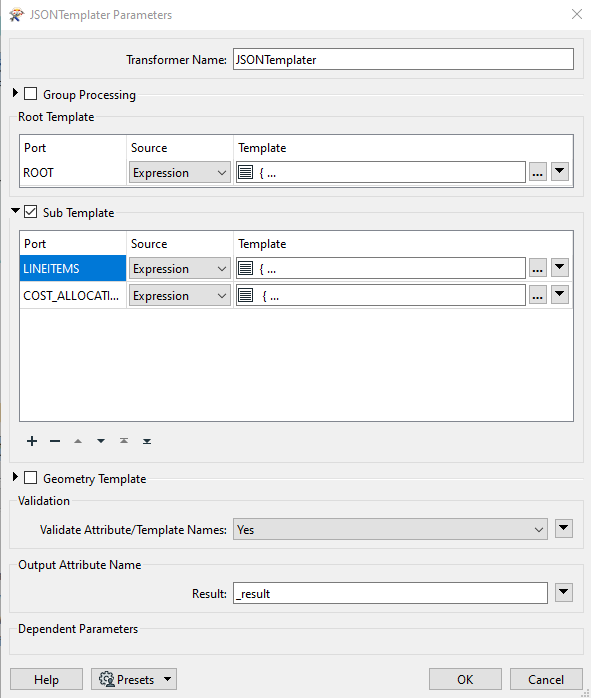Open Validate Attribute/Template Names dropdown

pos(390,529)
